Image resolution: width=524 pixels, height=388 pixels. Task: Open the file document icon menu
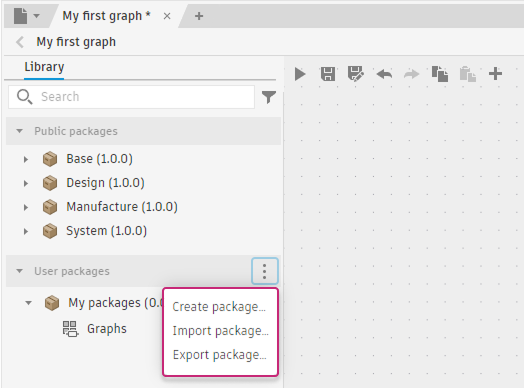click(20, 16)
